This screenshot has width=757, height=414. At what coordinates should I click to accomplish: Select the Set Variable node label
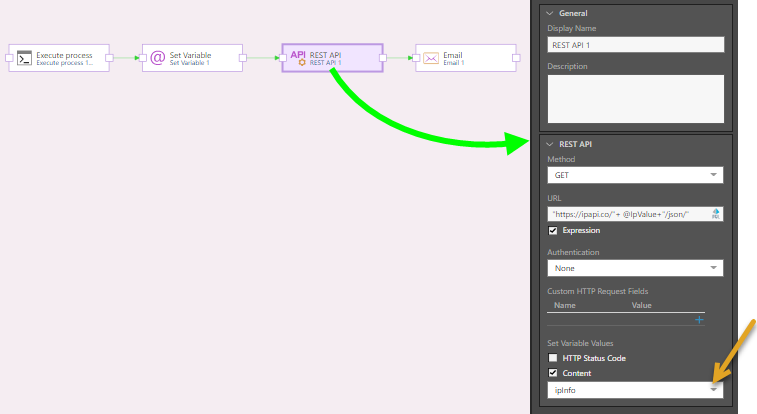pyautogui.click(x=190, y=55)
